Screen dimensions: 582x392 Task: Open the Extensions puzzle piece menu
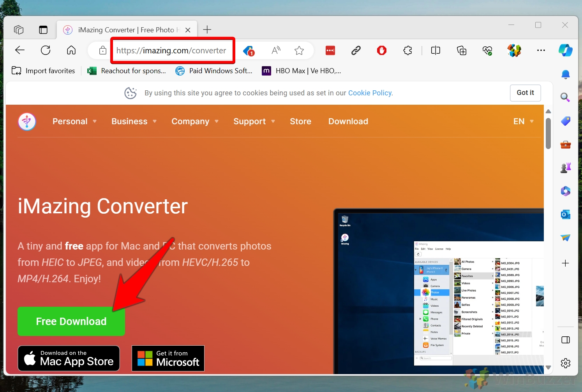pyautogui.click(x=407, y=50)
